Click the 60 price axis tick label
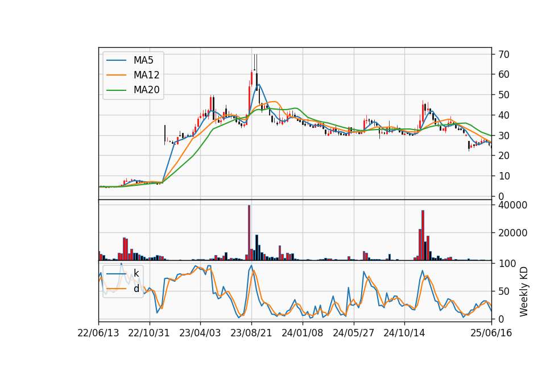Viewport: 546px width, 392px height. point(504,74)
